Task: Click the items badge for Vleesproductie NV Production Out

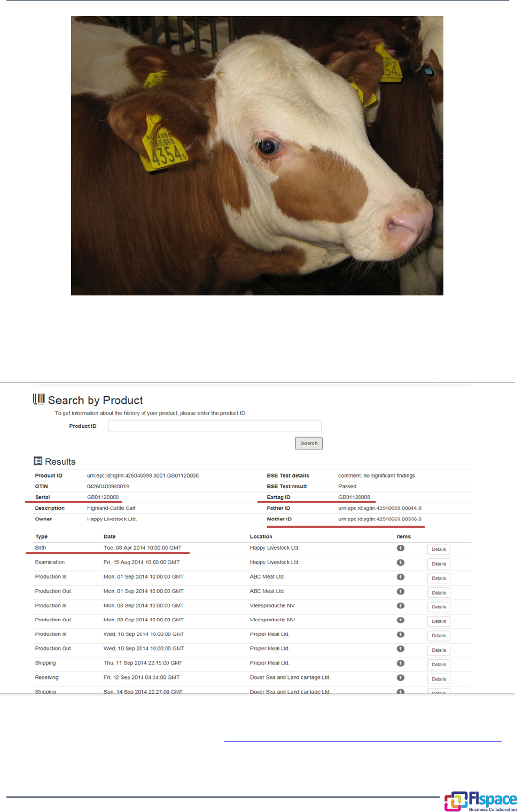Action: [x=401, y=620]
